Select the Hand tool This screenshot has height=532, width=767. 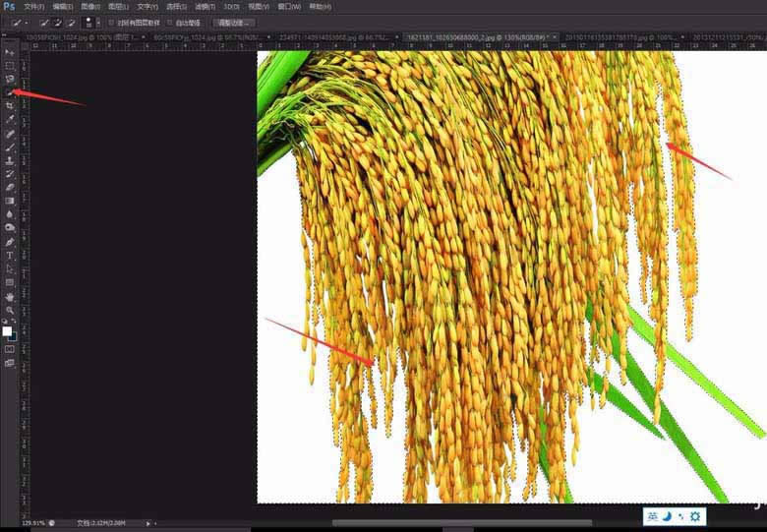9,297
